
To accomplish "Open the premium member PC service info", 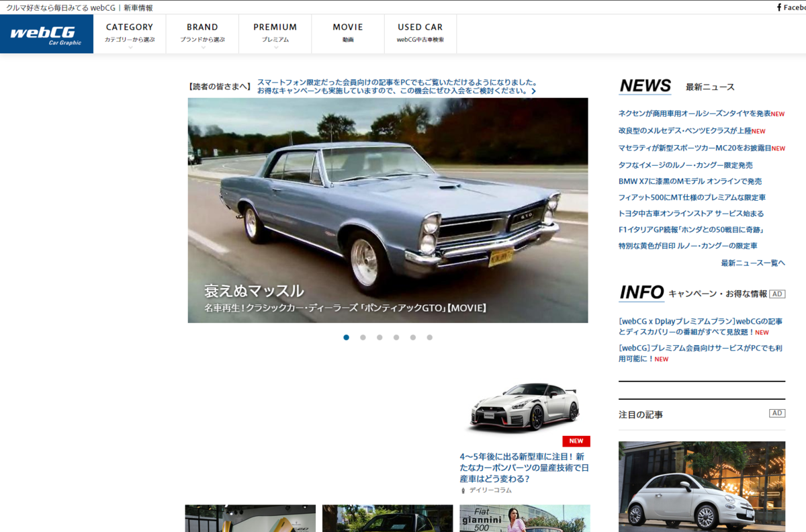I will pos(701,353).
